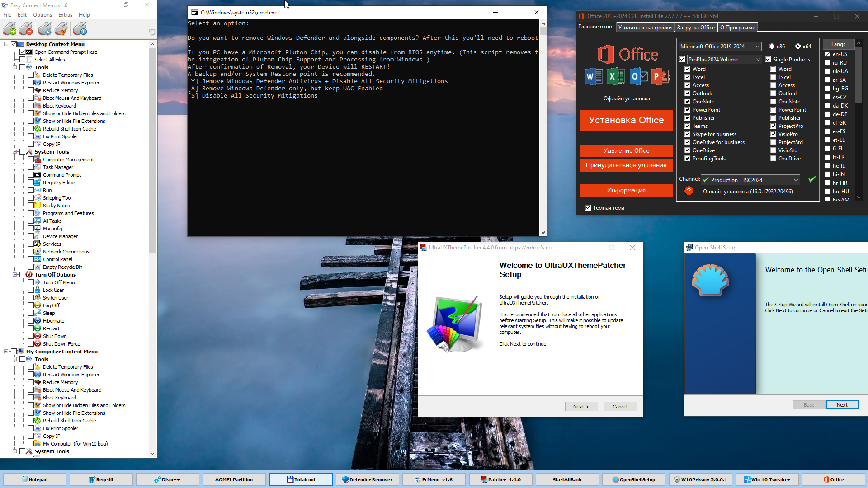This screenshot has height=488, width=868.
Task: Launch Defender Remover from the bottom bar
Action: pyautogui.click(x=368, y=479)
